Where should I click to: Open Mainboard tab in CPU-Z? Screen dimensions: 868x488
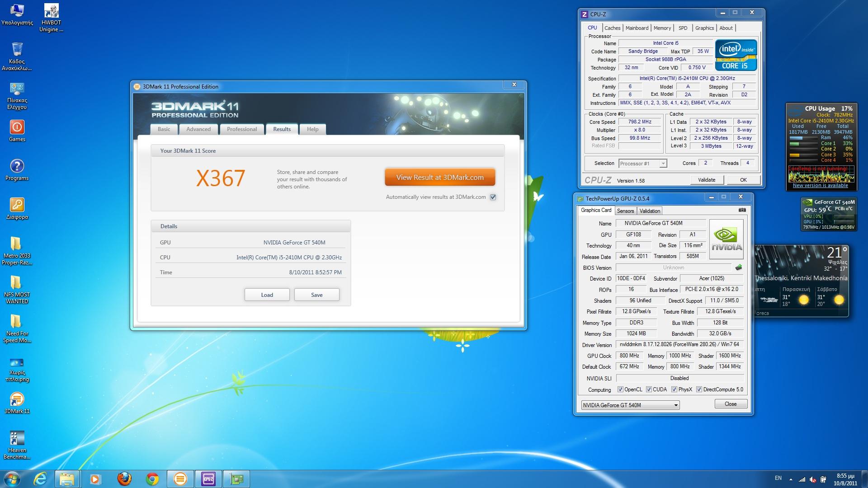point(637,28)
